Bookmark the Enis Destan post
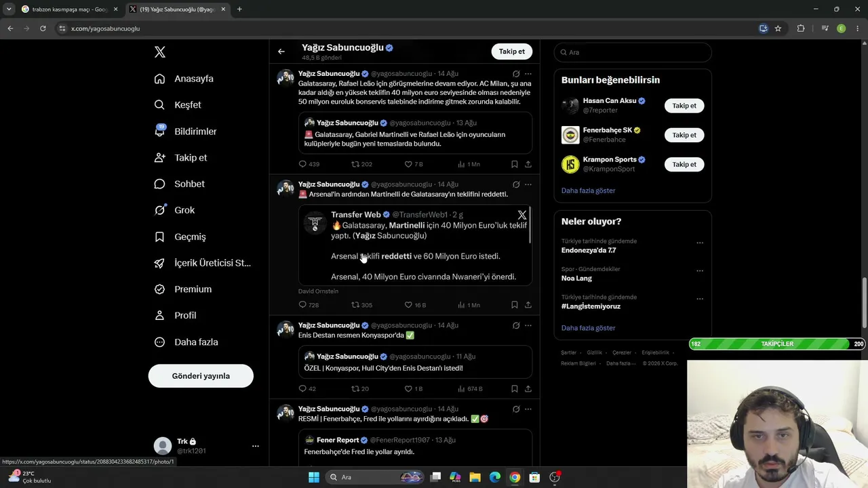868x488 pixels. tap(515, 389)
